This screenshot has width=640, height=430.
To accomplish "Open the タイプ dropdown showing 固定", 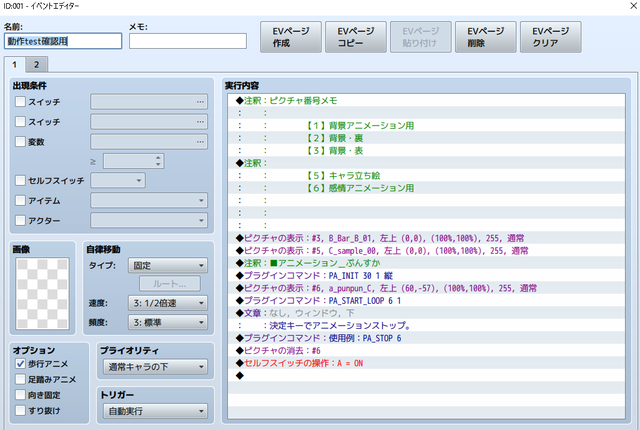I will pos(168,266).
